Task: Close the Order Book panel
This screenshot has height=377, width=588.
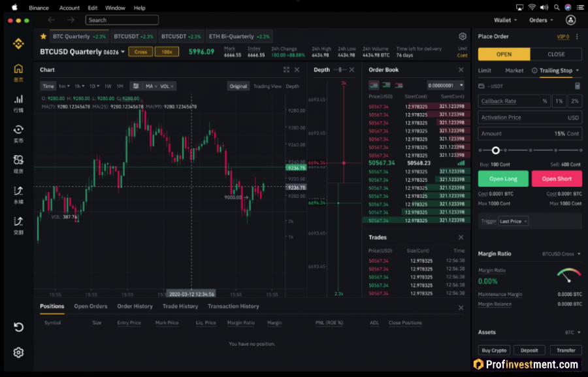Action: (x=461, y=70)
